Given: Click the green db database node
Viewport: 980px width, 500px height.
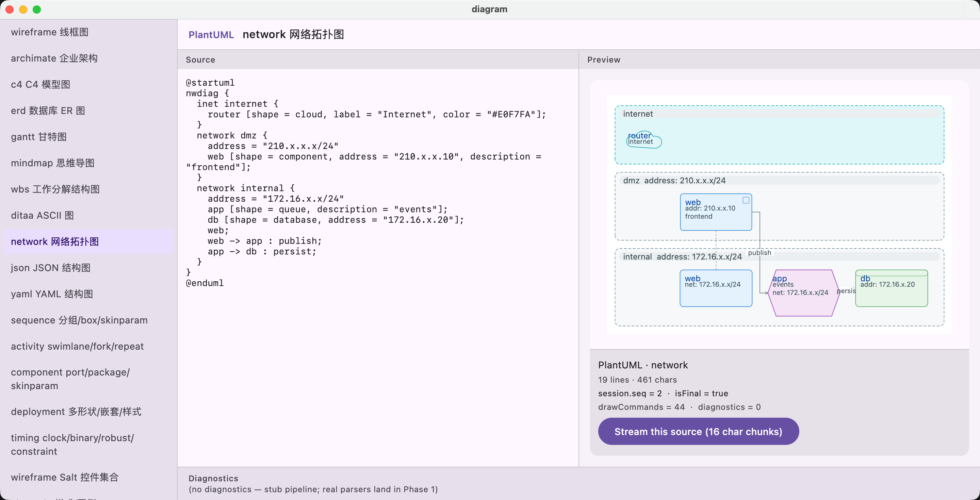Looking at the screenshot, I should (892, 288).
